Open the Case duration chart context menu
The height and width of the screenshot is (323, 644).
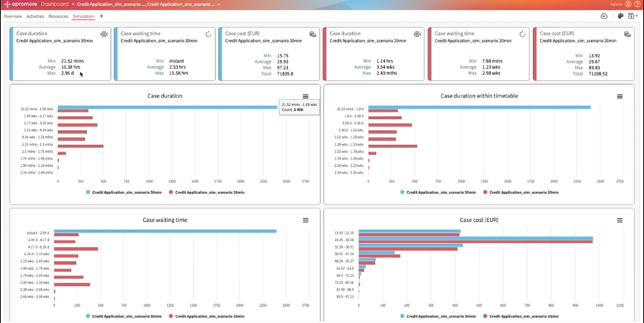pyautogui.click(x=305, y=96)
